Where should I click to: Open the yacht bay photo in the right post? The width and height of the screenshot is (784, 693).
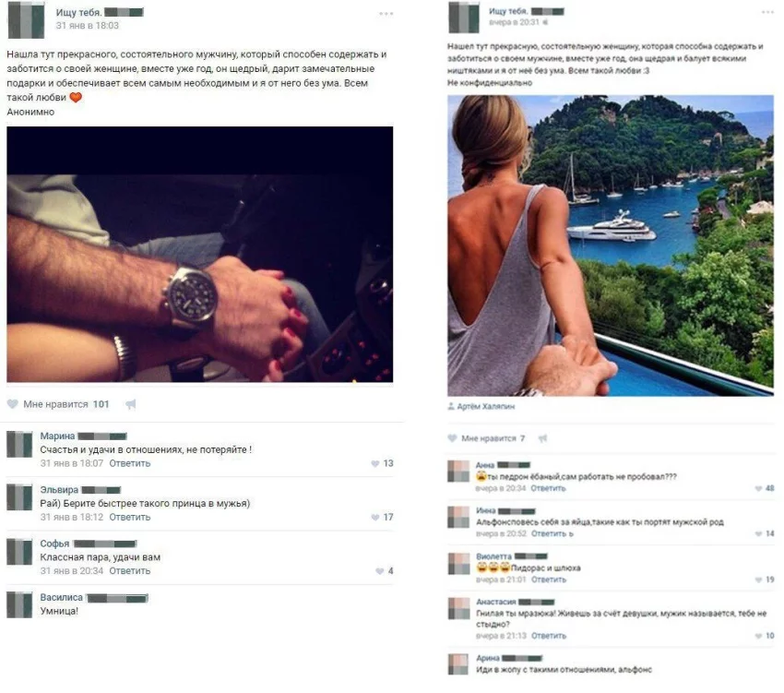tap(611, 245)
